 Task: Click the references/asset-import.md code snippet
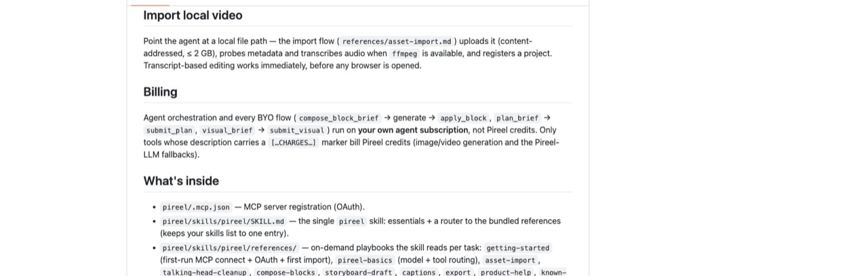[x=397, y=41]
